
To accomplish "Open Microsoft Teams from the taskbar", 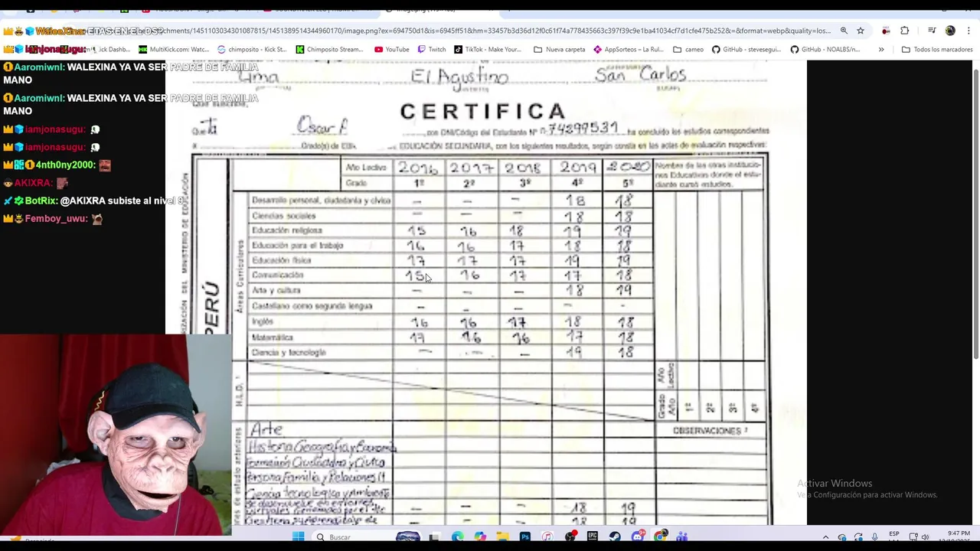I will [x=682, y=537].
